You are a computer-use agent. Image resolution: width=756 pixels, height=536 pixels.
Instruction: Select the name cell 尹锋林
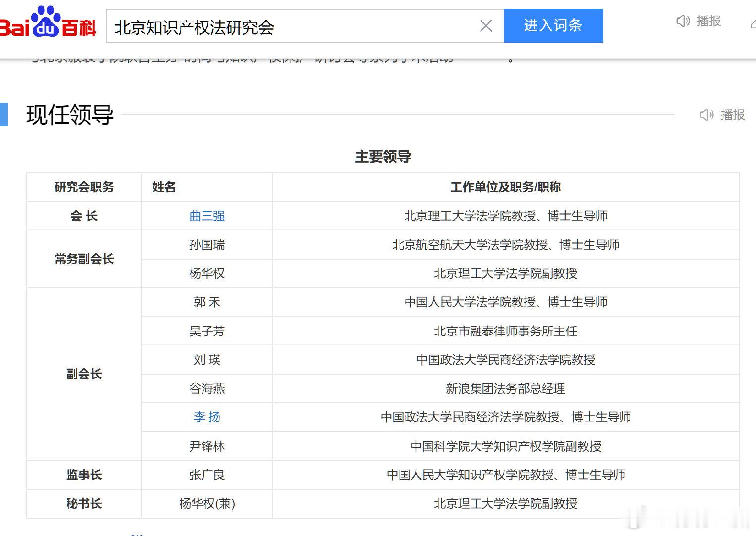point(207,446)
